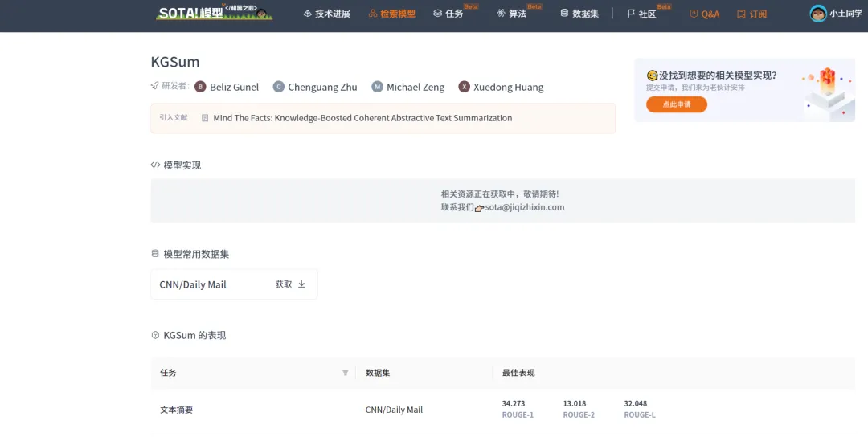Click the filter icon in 任务 column
The height and width of the screenshot is (441, 868).
click(x=346, y=373)
